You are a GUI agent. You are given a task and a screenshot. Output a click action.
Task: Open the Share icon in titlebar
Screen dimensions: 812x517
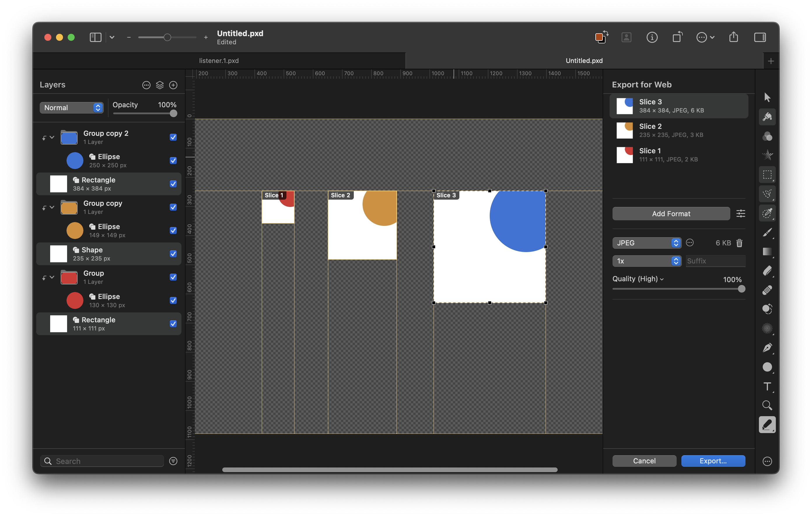pyautogui.click(x=734, y=37)
